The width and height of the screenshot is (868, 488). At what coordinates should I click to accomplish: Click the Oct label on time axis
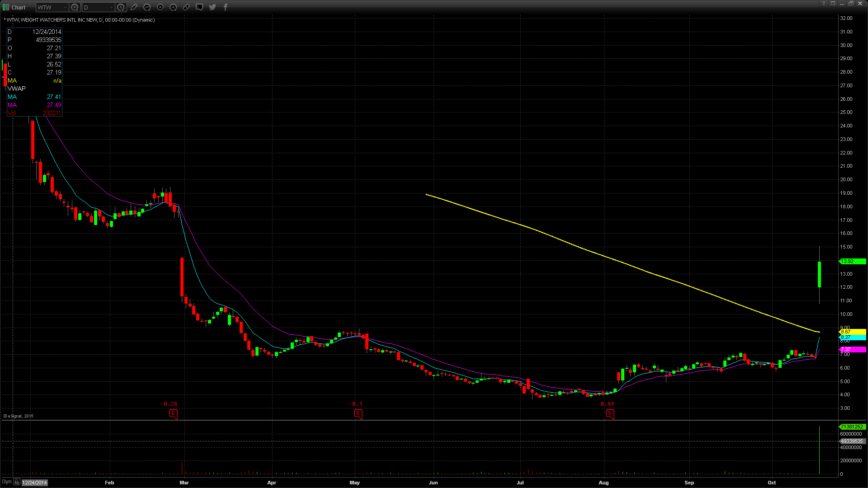coord(772,483)
